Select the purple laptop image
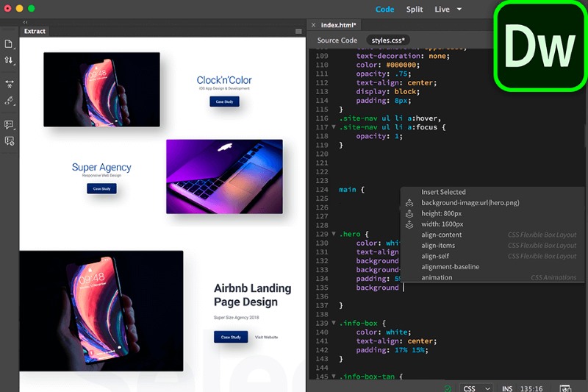The width and height of the screenshot is (588, 392). [x=224, y=177]
